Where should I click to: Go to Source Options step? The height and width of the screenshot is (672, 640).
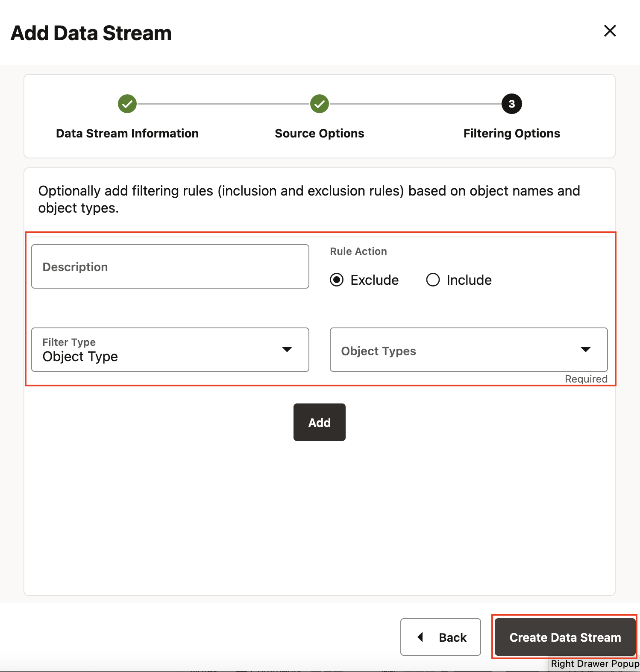click(320, 133)
